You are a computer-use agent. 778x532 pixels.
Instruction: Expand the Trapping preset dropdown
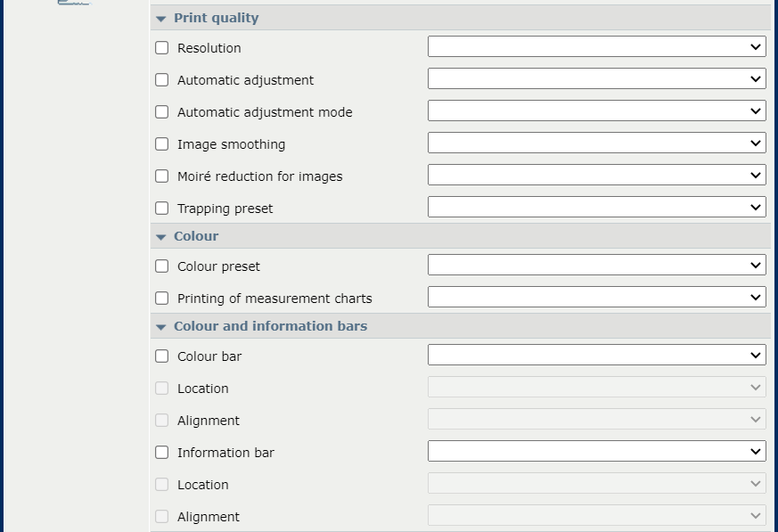tap(596, 208)
